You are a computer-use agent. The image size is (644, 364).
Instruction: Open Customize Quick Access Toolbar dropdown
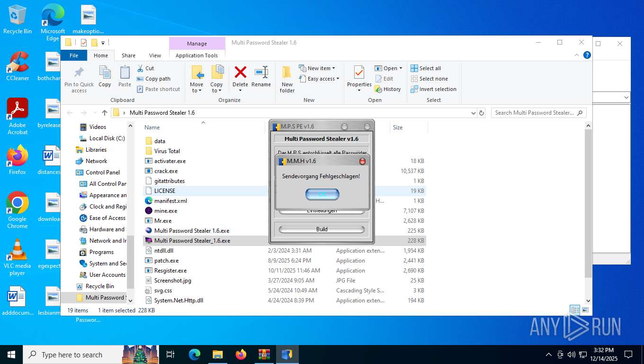[103, 43]
